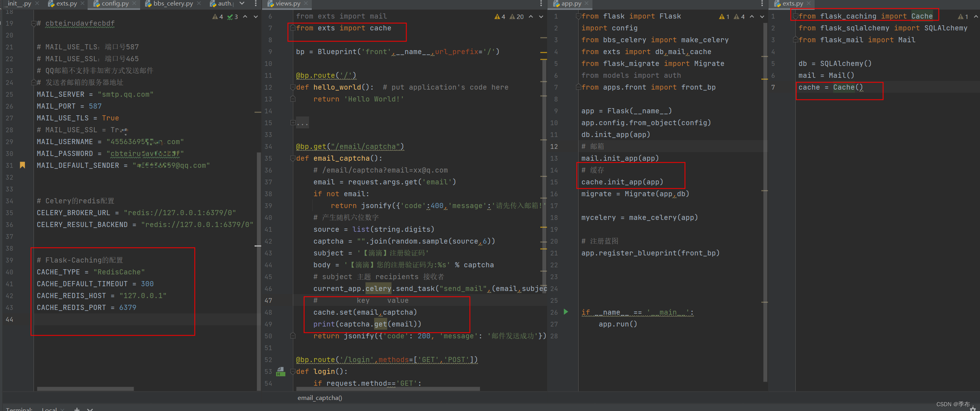Switch to the config.py editor tab
Screen dimensions: 980x411
coord(115,4)
